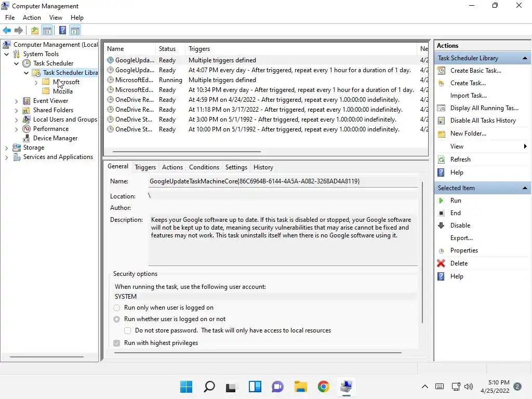Image resolution: width=532 pixels, height=399 pixels.
Task: Click Import Task action
Action: (468, 96)
